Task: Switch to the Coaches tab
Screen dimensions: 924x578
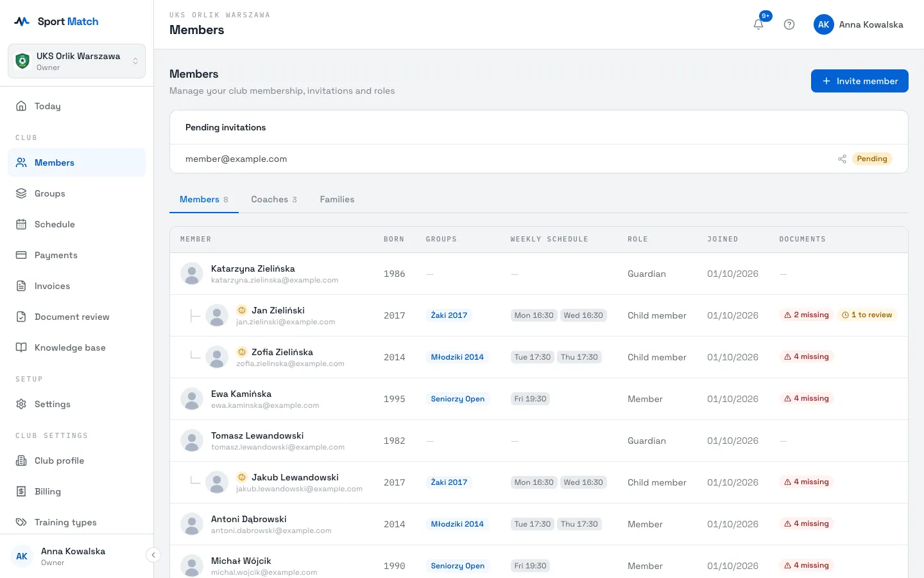Action: point(274,199)
